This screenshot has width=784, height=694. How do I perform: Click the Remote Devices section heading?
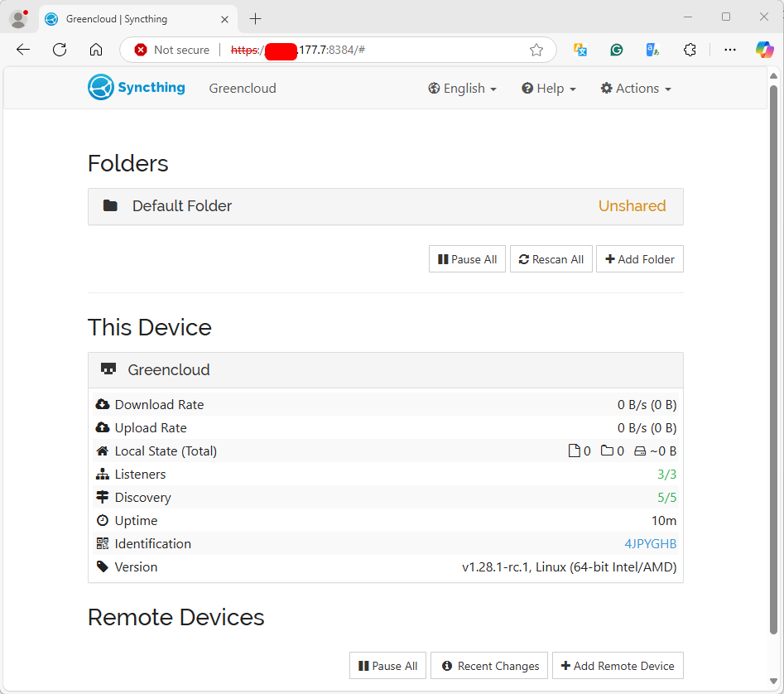click(176, 617)
